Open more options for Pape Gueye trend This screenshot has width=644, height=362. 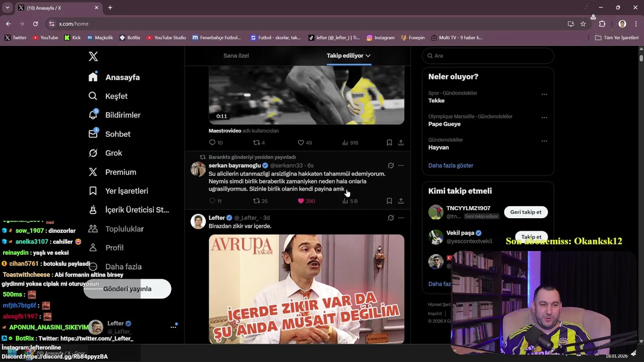point(544,118)
